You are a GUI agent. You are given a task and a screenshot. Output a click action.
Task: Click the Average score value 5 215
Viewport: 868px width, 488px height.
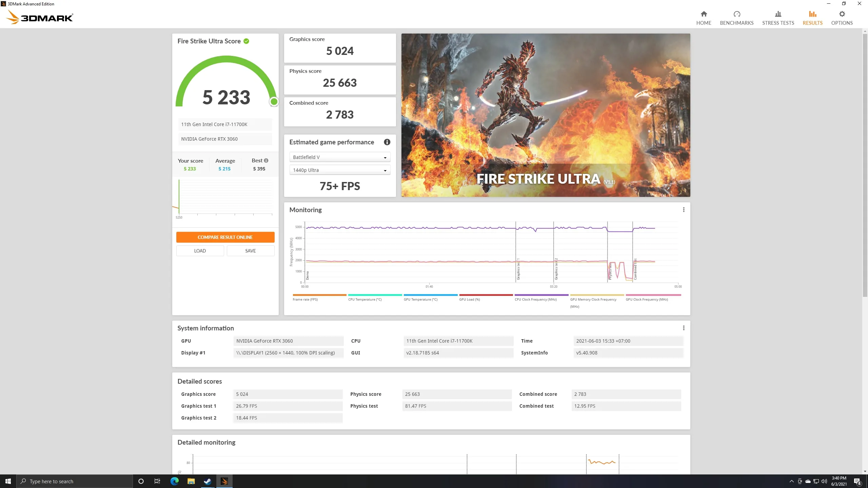224,169
